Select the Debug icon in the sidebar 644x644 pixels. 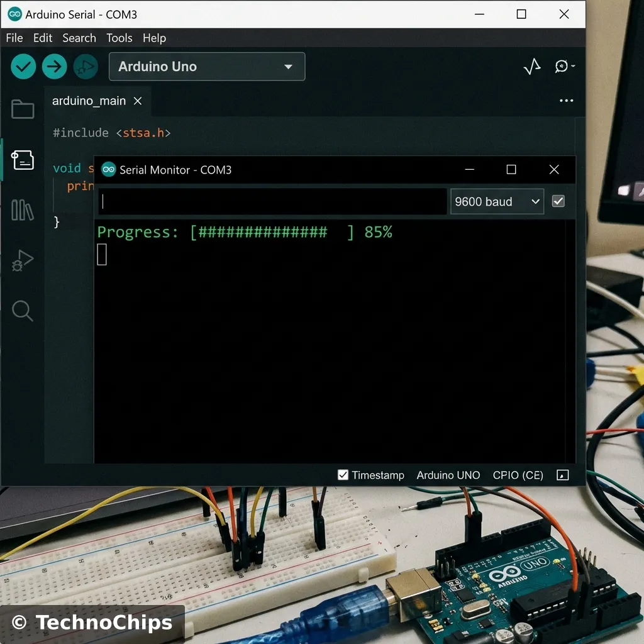(x=23, y=260)
